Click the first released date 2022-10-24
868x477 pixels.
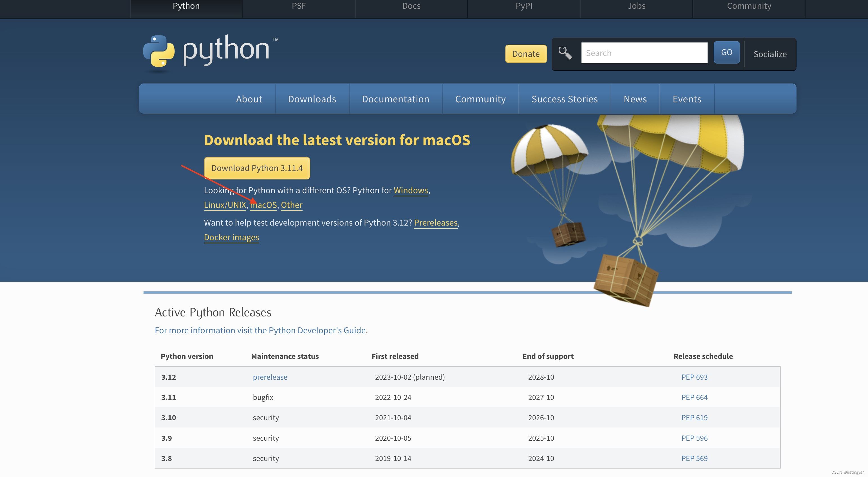point(393,397)
